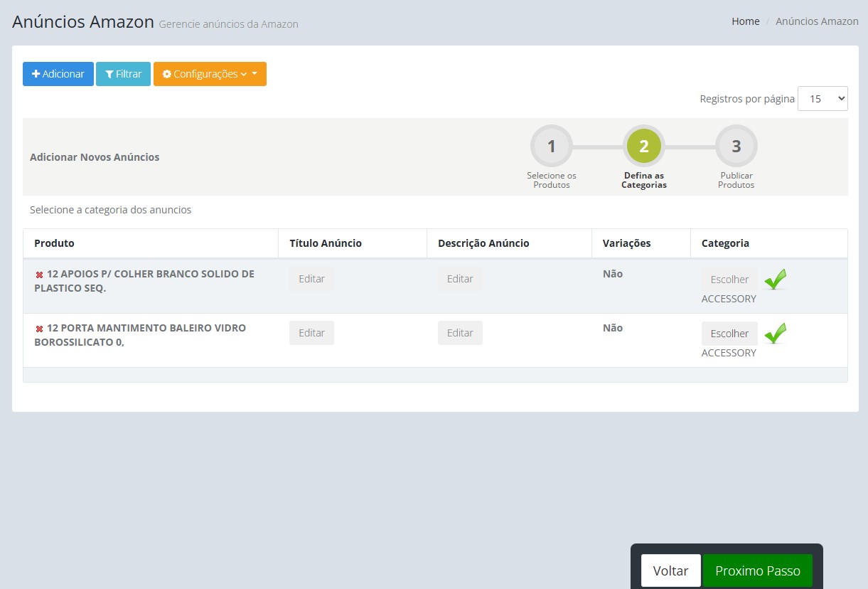Screen dimensions: 868x589
Task: Advance with the Proximo Passo button
Action: tap(758, 571)
